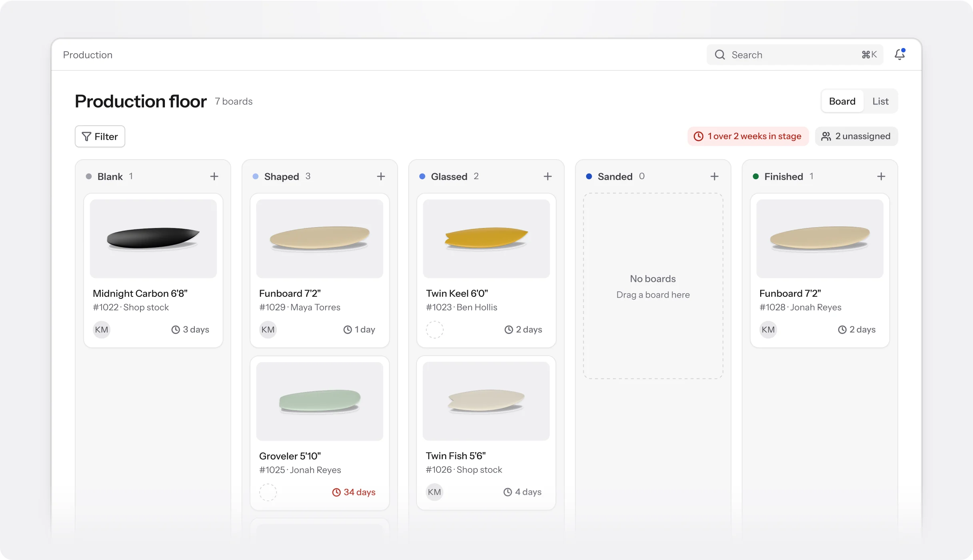Open the Filter options
Screen dimensions: 973x560
[x=100, y=136]
